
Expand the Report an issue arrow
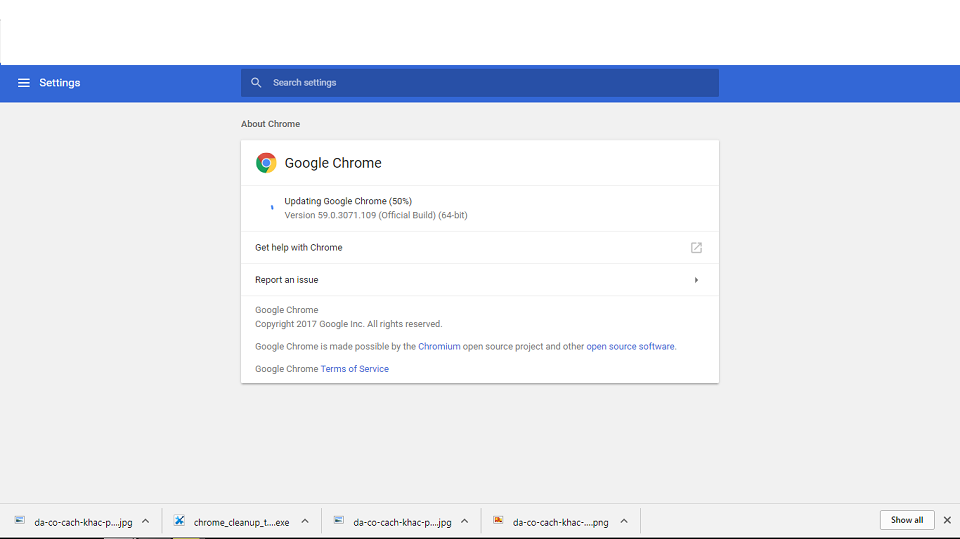point(696,280)
